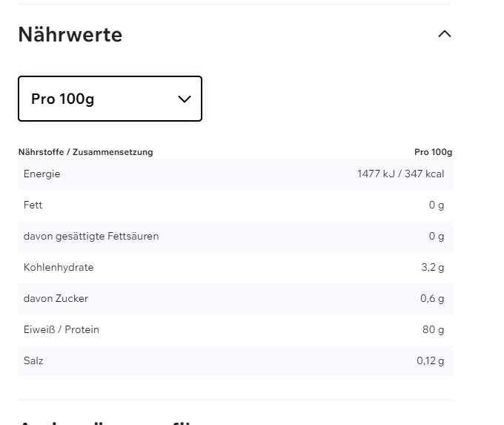The width and height of the screenshot is (504, 425).
Task: Open the Pro 100g serving size dropdown
Action: tap(110, 99)
